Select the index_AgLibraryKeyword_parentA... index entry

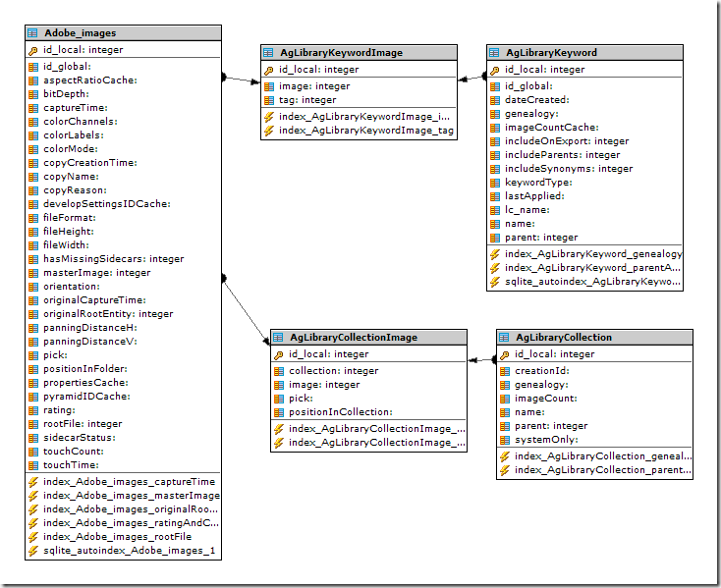(x=592, y=268)
